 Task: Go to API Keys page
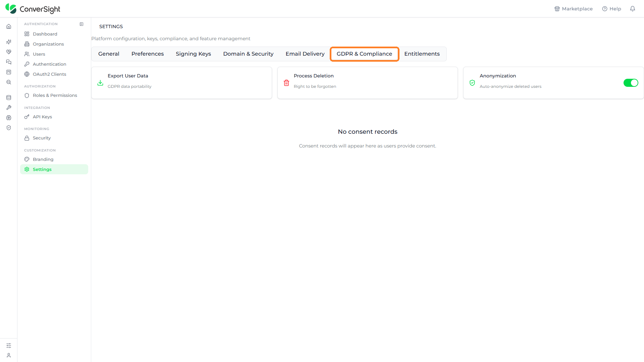coord(54,117)
